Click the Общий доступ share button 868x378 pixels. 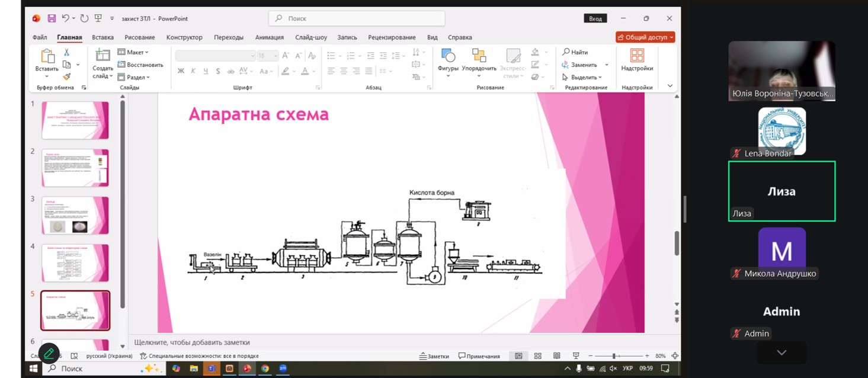coord(645,37)
